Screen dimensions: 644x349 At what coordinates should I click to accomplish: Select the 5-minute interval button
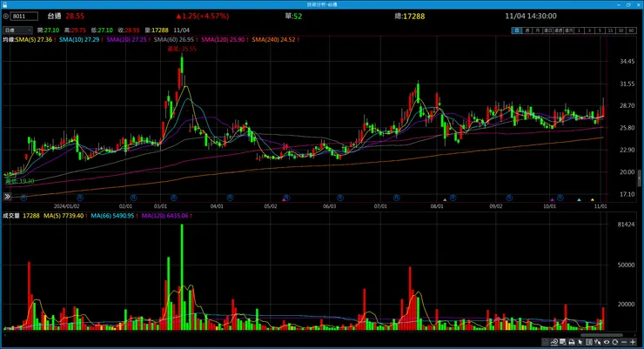(x=600, y=30)
